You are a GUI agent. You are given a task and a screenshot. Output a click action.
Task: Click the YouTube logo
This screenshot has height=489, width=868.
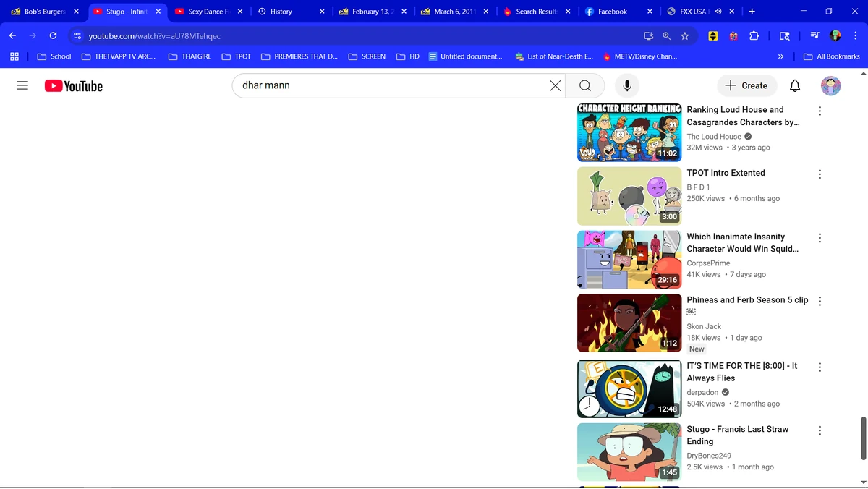pos(73,85)
